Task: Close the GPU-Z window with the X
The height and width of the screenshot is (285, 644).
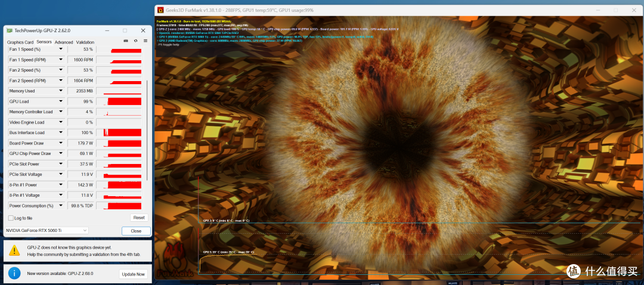Action: (x=143, y=31)
